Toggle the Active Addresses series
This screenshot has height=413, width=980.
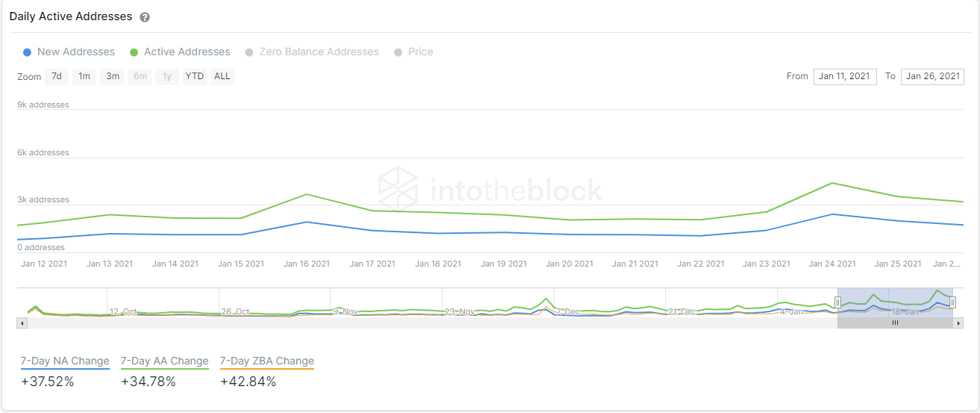pyautogui.click(x=180, y=52)
